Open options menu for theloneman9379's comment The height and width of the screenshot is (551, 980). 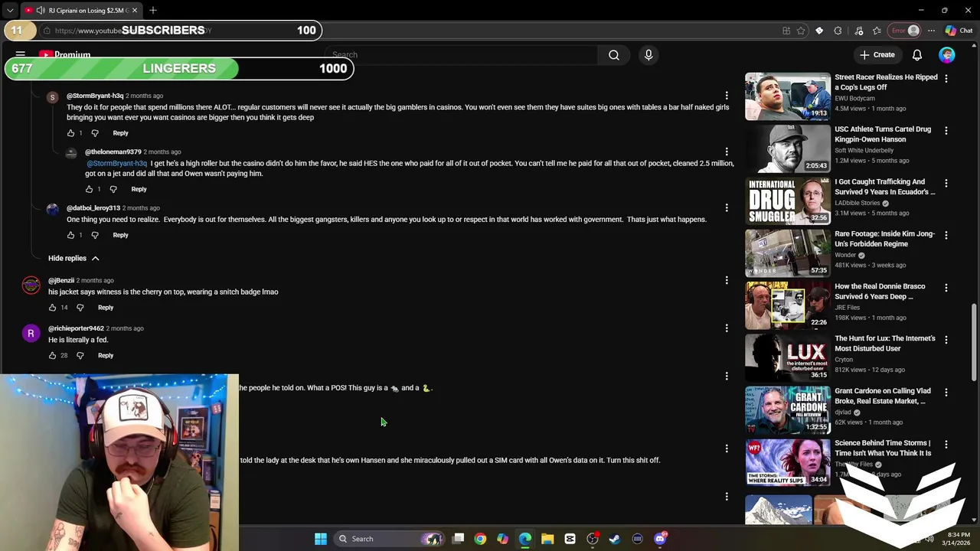pos(727,152)
